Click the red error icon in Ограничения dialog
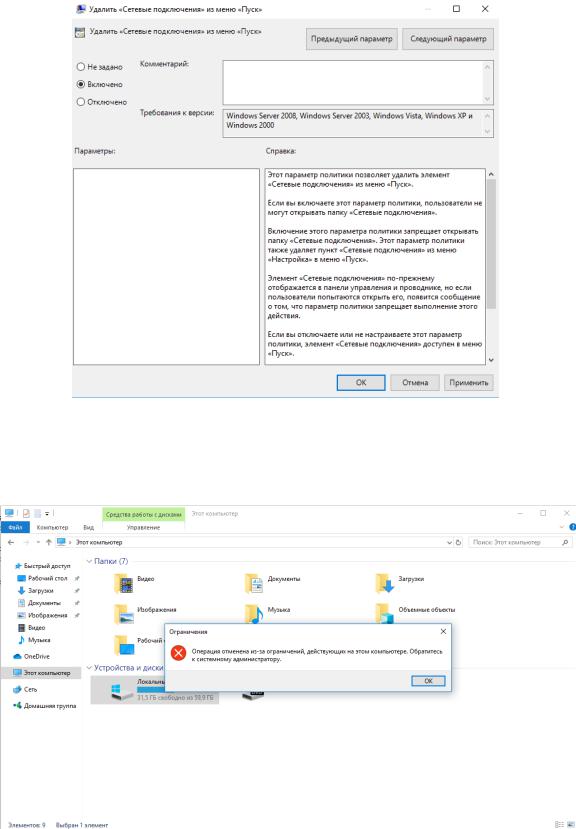 click(x=179, y=653)
